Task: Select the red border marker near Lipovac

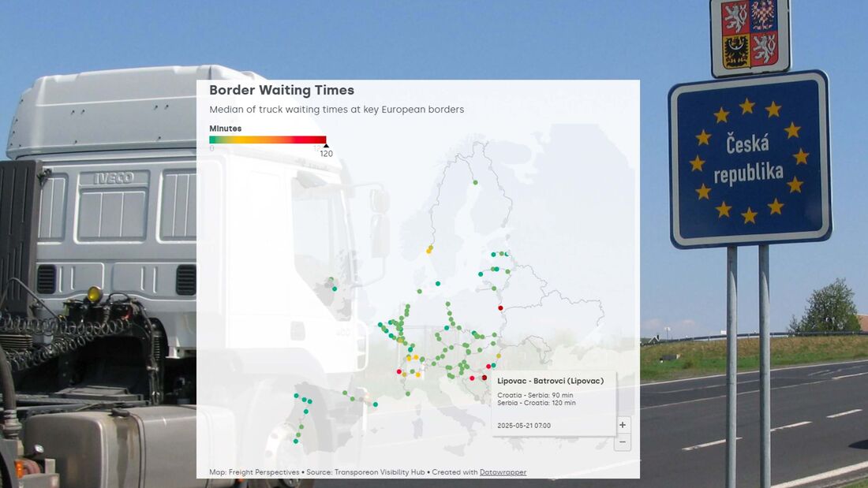Action: (x=483, y=377)
